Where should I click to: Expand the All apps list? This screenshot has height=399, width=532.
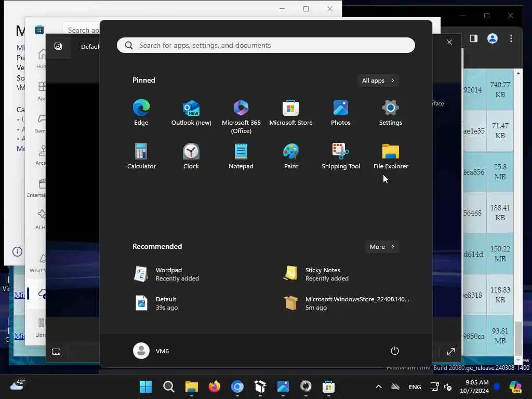click(x=378, y=81)
